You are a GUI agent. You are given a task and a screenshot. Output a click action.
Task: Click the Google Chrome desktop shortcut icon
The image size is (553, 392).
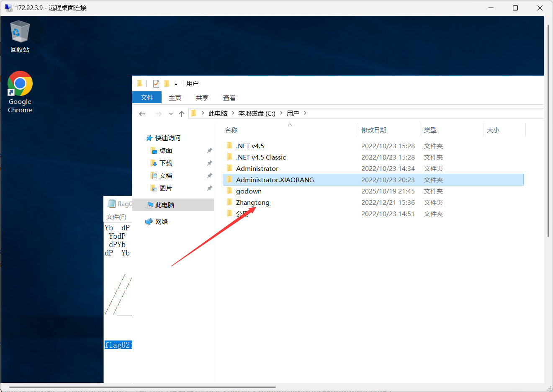coord(20,84)
